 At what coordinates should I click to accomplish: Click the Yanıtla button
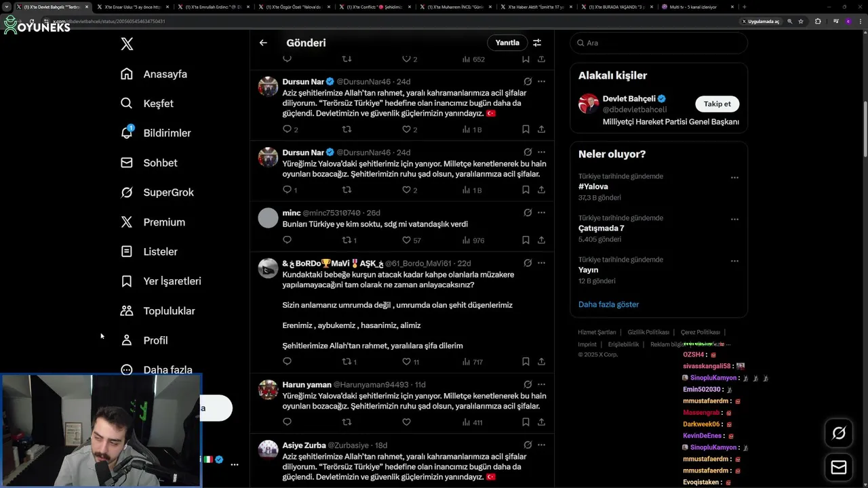pyautogui.click(x=507, y=43)
